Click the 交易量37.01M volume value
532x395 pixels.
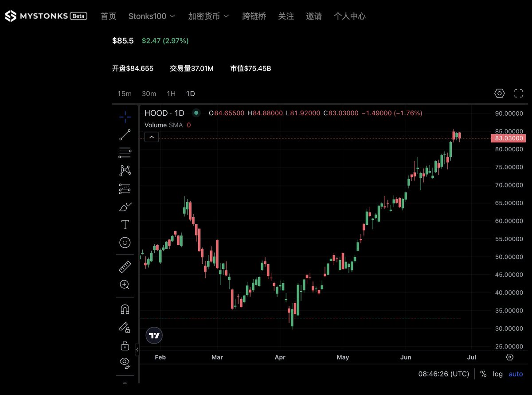[192, 69]
